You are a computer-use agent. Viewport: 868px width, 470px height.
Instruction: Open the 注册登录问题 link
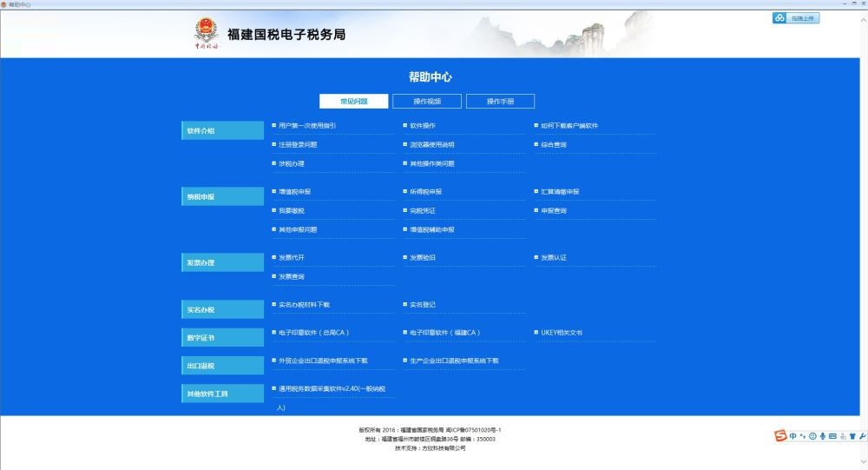point(298,145)
